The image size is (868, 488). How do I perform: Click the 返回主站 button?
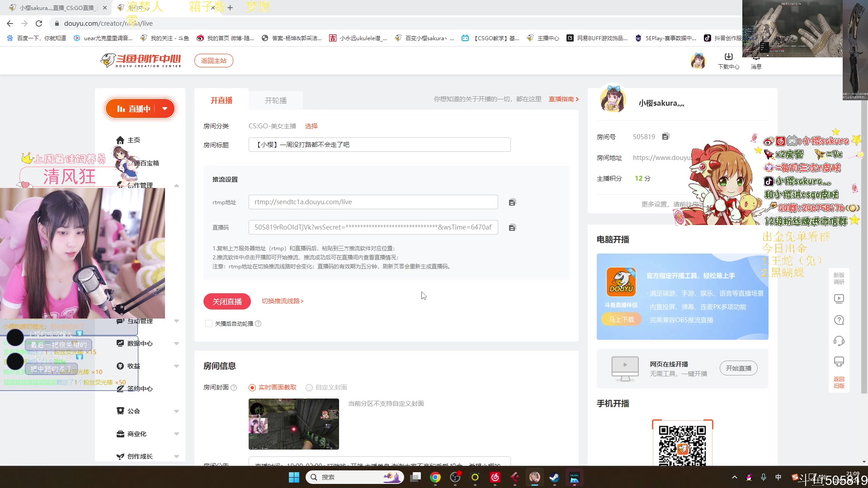(214, 61)
